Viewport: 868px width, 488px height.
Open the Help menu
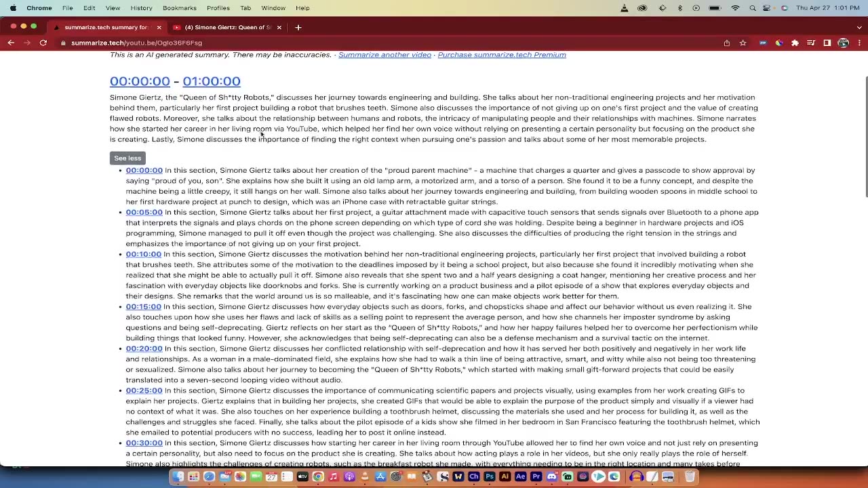point(302,8)
